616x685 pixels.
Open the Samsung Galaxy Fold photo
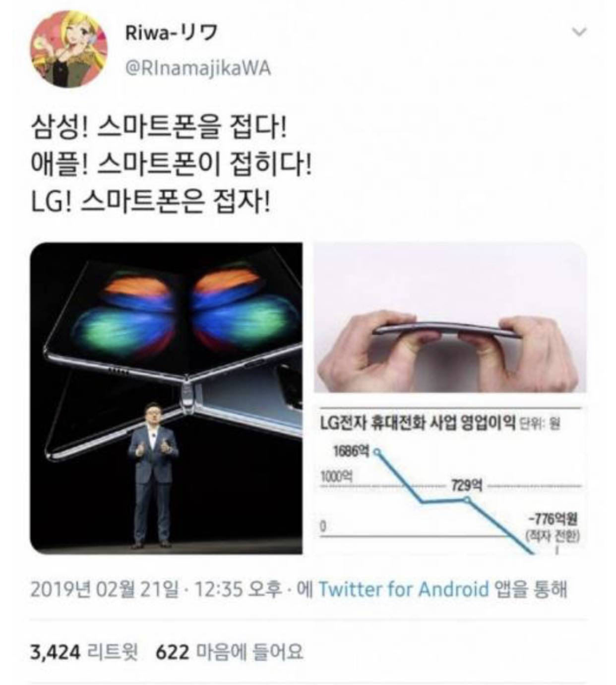[166, 398]
